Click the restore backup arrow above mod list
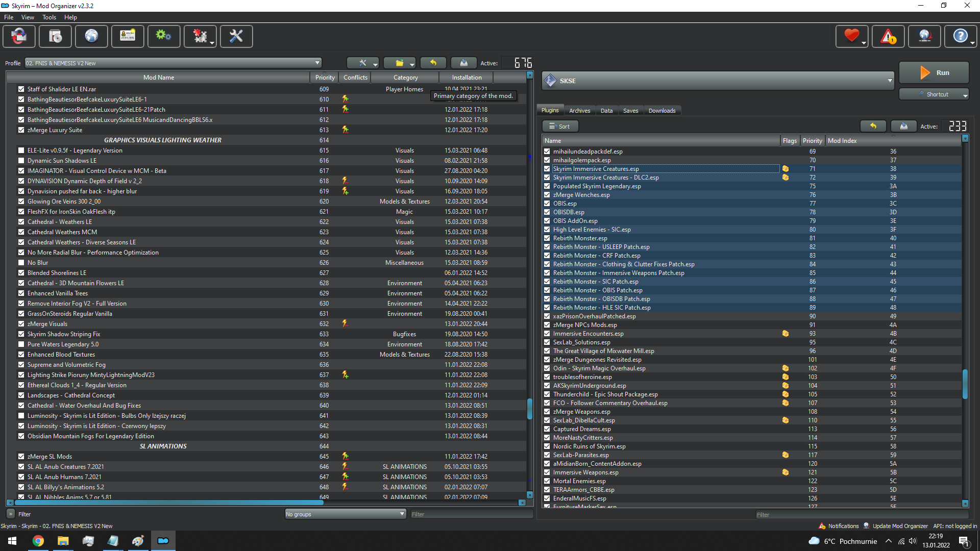Screen dimensions: 980x551 pyautogui.click(x=433, y=63)
